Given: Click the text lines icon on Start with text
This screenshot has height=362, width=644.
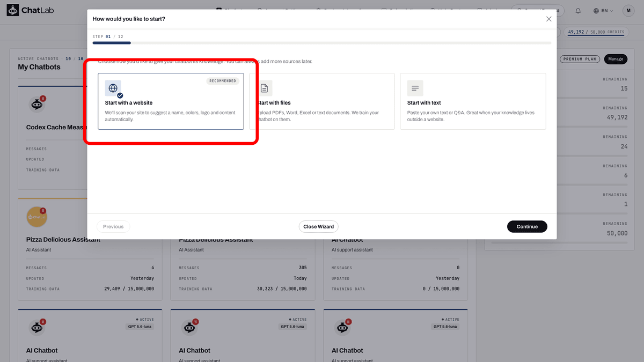Looking at the screenshot, I should point(415,88).
